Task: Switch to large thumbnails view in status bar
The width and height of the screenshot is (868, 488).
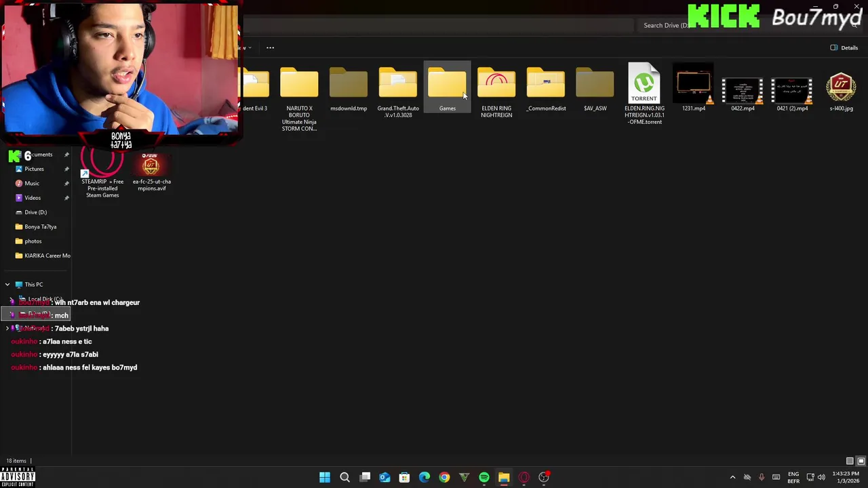Action: [x=861, y=461]
